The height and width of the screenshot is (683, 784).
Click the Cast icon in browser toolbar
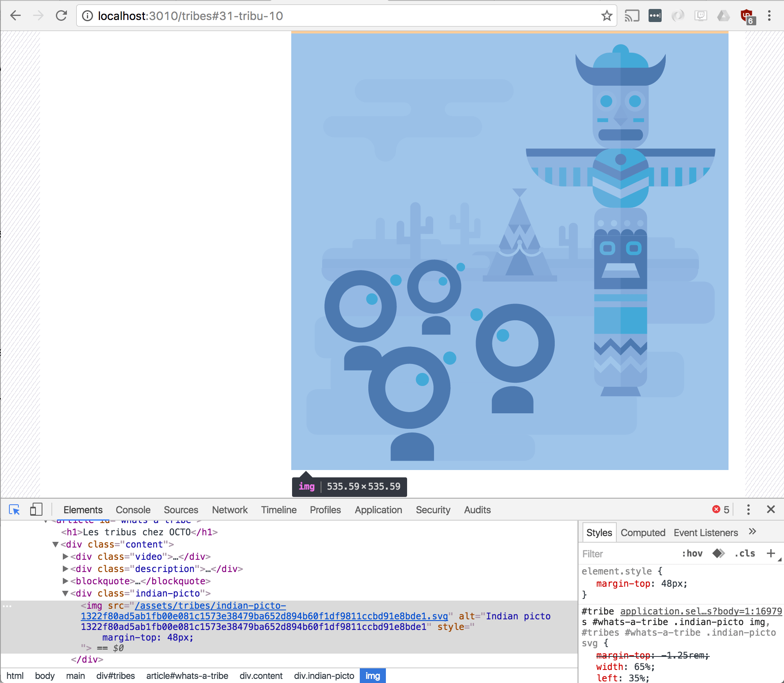632,16
